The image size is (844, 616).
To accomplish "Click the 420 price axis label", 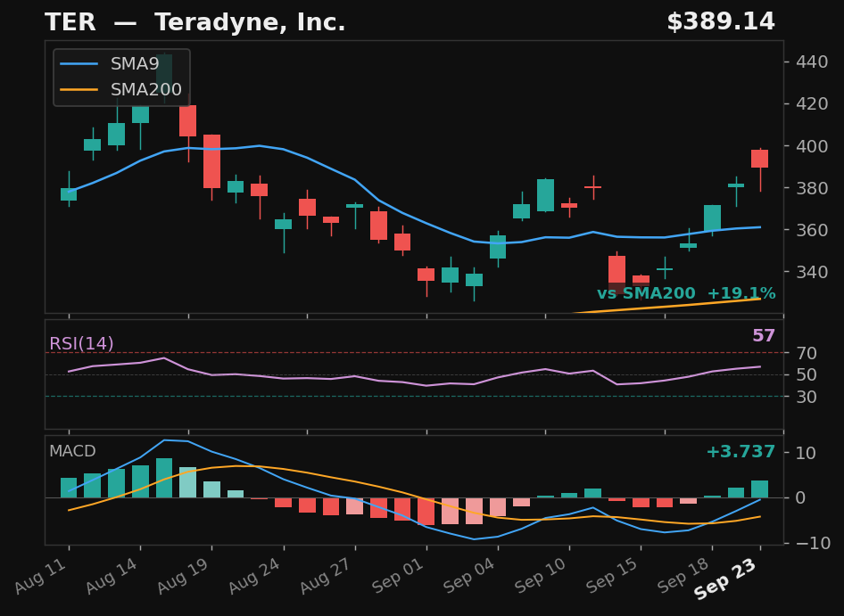I will click(x=812, y=103).
